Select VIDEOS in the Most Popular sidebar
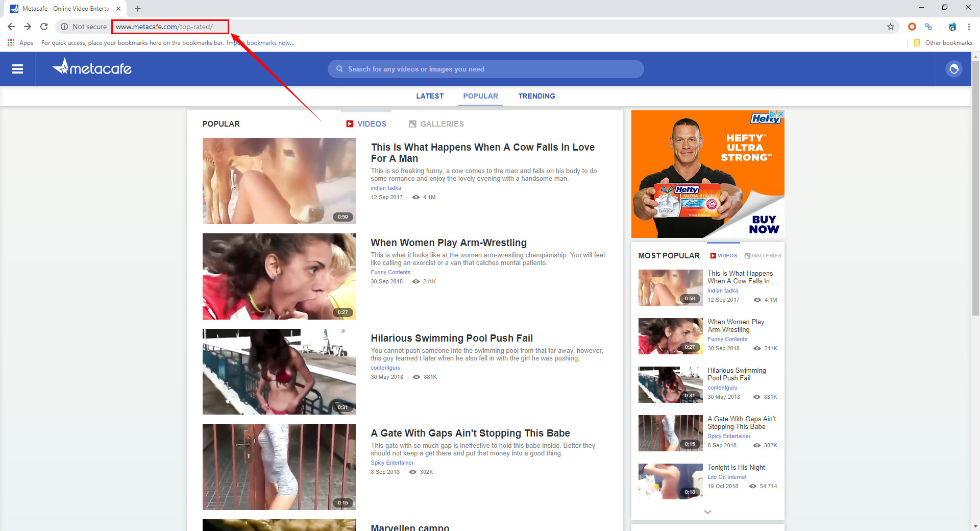980x531 pixels. pos(723,256)
